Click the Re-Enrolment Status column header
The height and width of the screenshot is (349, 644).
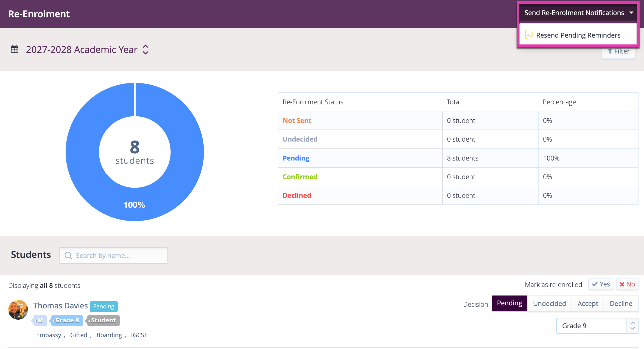(x=313, y=102)
